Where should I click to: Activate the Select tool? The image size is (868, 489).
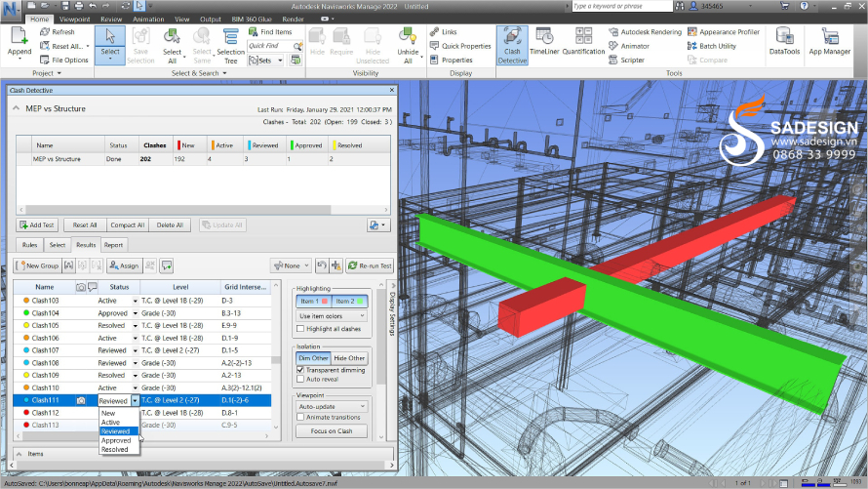click(x=109, y=44)
